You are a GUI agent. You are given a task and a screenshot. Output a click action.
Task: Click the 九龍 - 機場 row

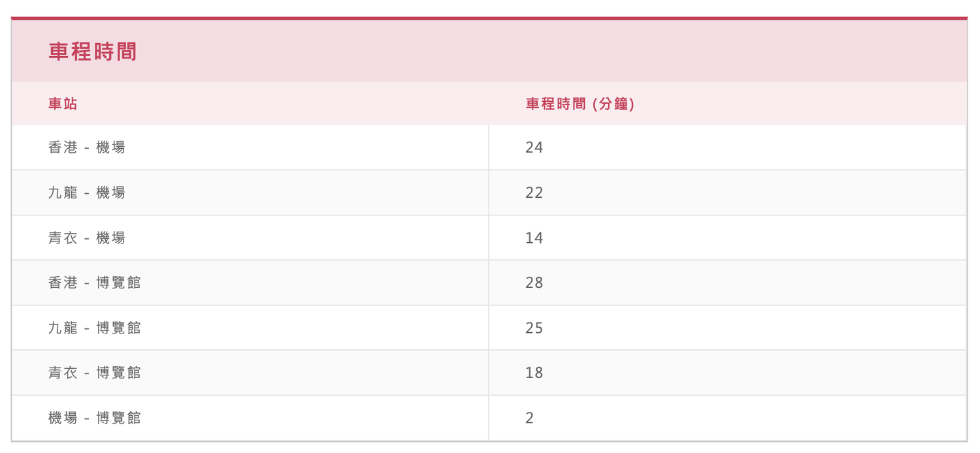(489, 193)
